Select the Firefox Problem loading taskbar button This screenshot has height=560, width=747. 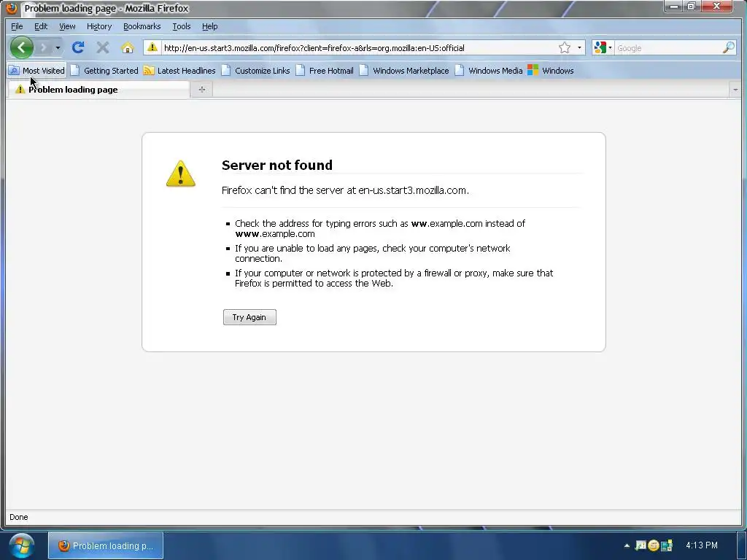[x=106, y=545]
